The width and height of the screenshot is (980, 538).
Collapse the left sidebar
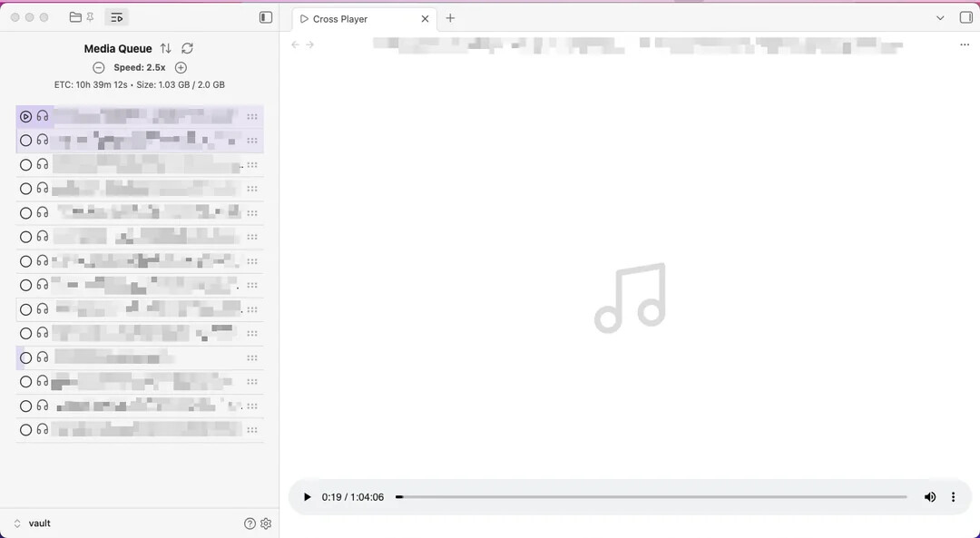(266, 17)
